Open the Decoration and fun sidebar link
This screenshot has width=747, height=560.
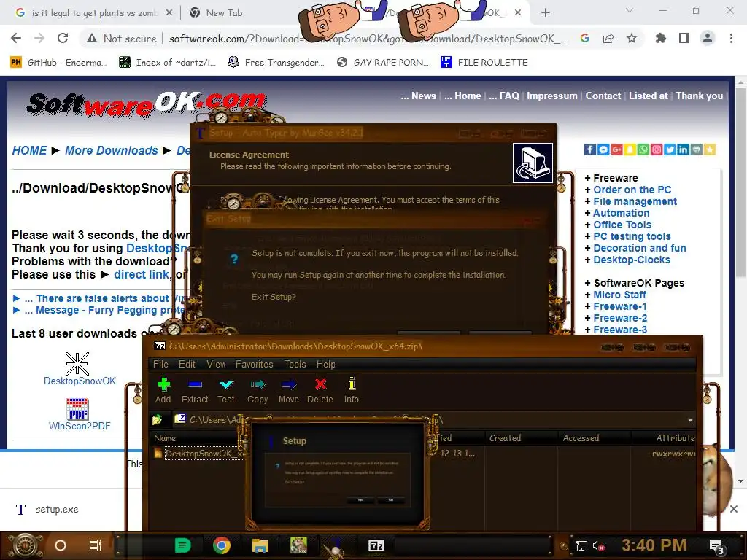point(639,248)
